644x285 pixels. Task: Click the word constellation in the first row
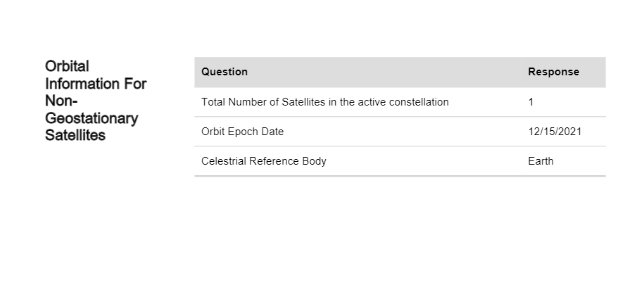pos(416,102)
